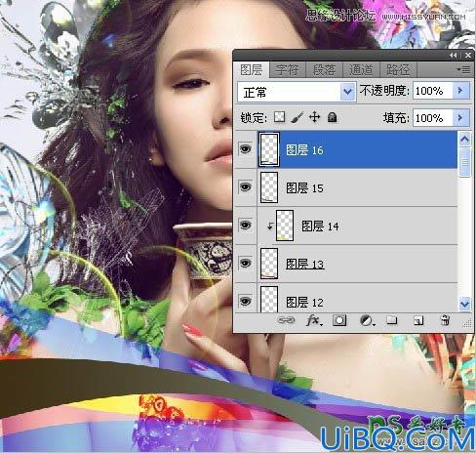Open the layers panel options menu
This screenshot has height=453, width=476.
point(464,69)
